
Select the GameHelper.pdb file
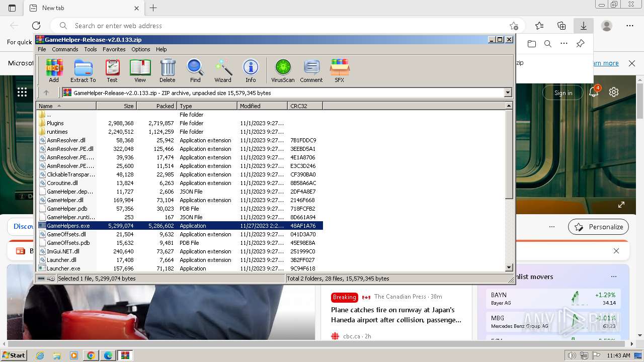[x=180, y=209]
